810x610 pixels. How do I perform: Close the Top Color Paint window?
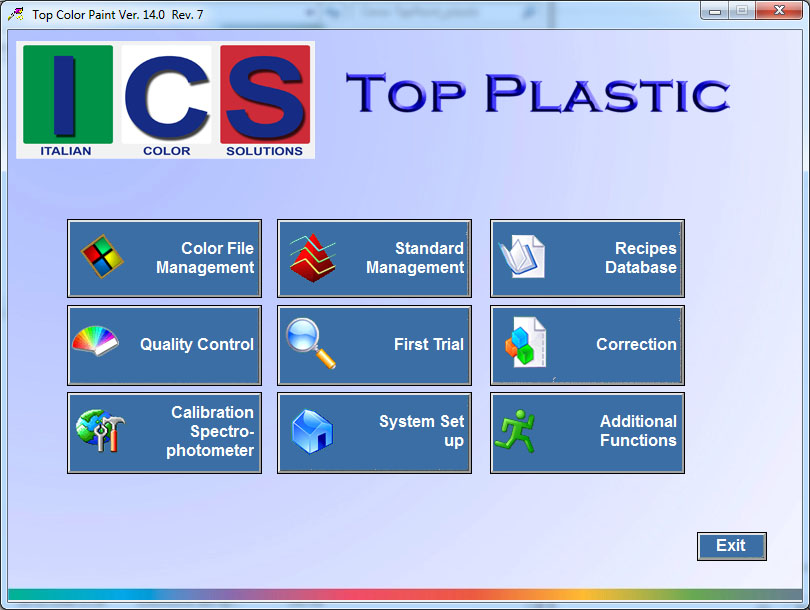click(780, 10)
